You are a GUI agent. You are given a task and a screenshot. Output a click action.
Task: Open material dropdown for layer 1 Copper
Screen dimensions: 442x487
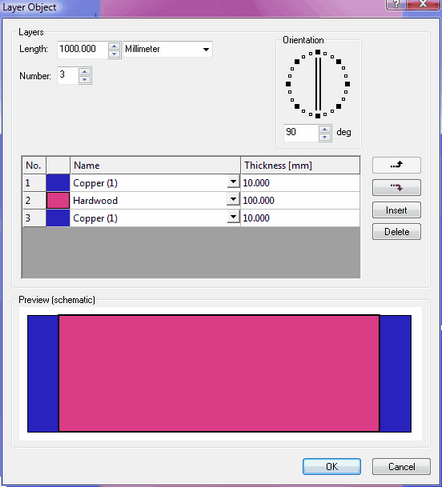(233, 182)
